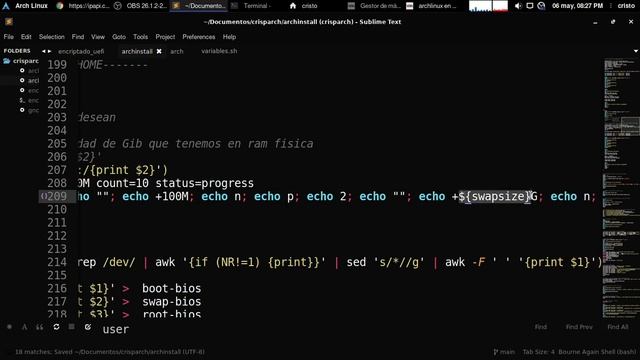Open the Goto menu
This screenshot has width=640, height=360.
click(119, 37)
